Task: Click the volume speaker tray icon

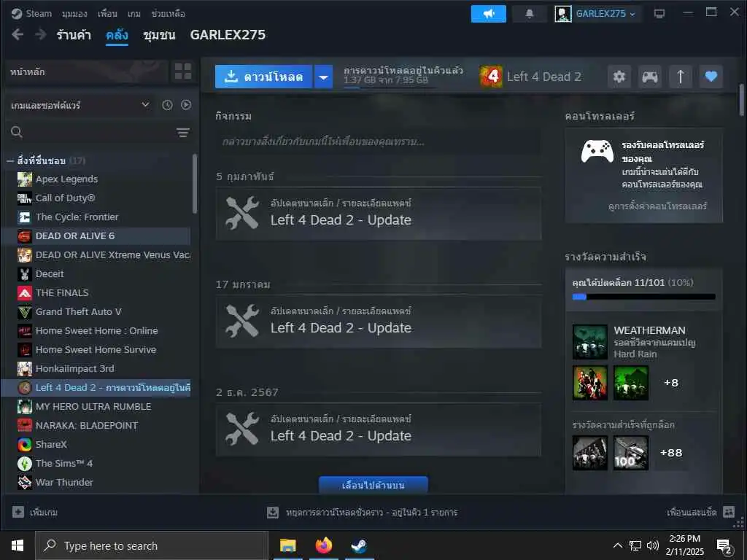Action: coord(653,545)
